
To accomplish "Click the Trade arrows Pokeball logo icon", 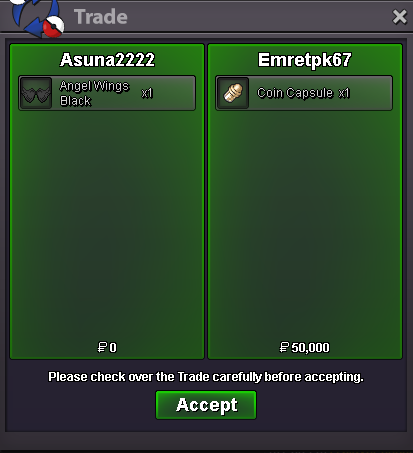I will pos(37,18).
